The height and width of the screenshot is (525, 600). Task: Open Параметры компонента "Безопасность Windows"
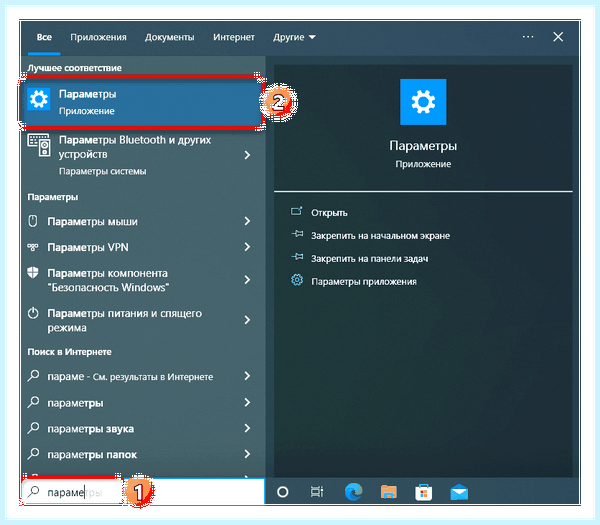[142, 280]
